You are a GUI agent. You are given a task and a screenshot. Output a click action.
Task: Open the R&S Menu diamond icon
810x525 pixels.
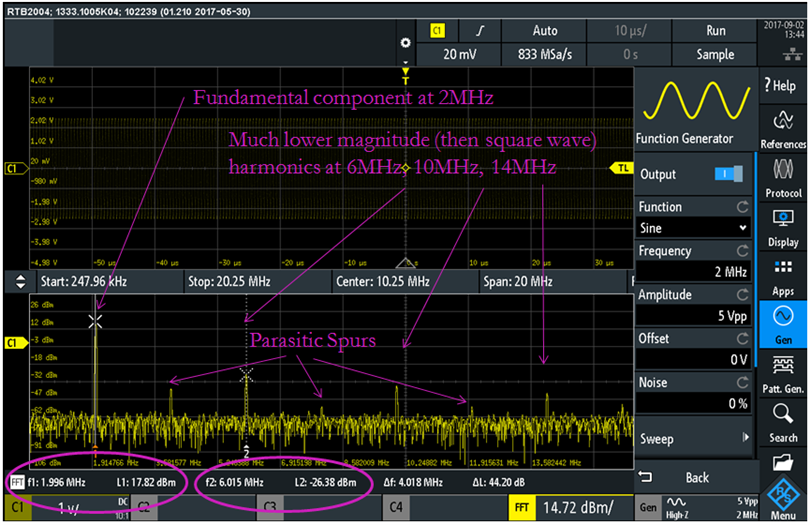[784, 496]
